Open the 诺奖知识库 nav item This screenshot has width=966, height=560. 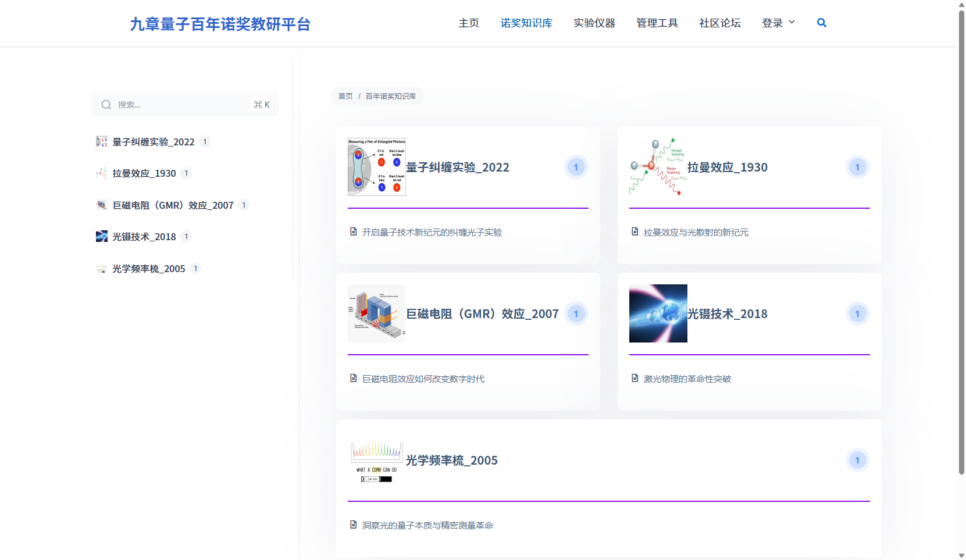(526, 23)
